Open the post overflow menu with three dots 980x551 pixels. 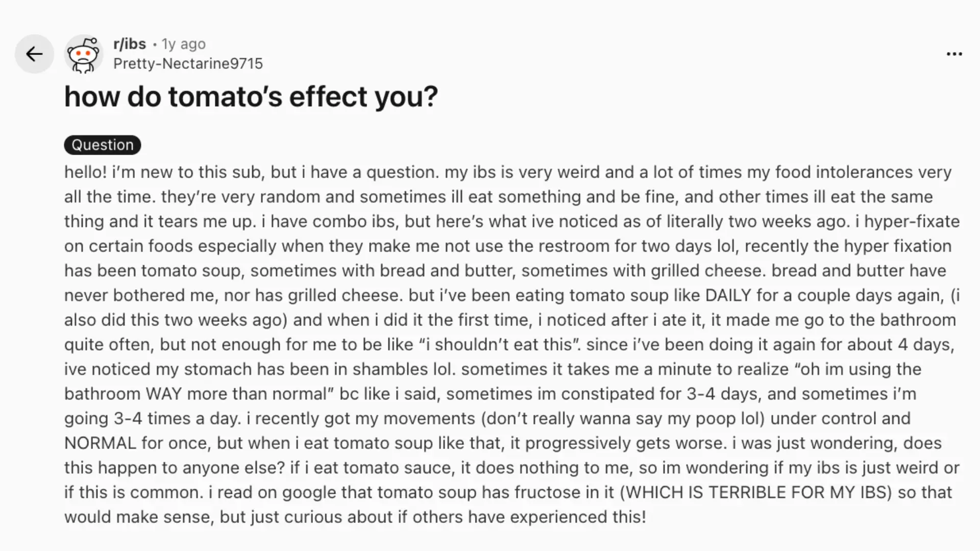pos(953,54)
